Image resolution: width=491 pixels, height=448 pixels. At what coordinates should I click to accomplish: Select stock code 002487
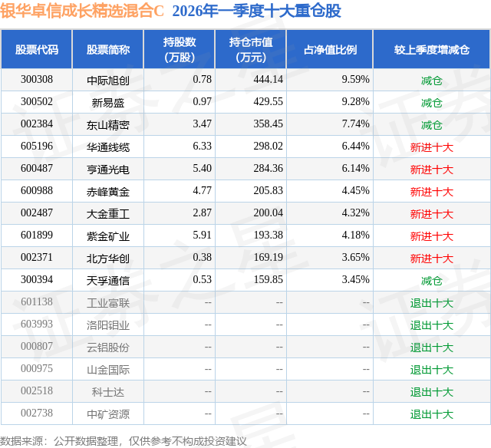click(x=37, y=213)
